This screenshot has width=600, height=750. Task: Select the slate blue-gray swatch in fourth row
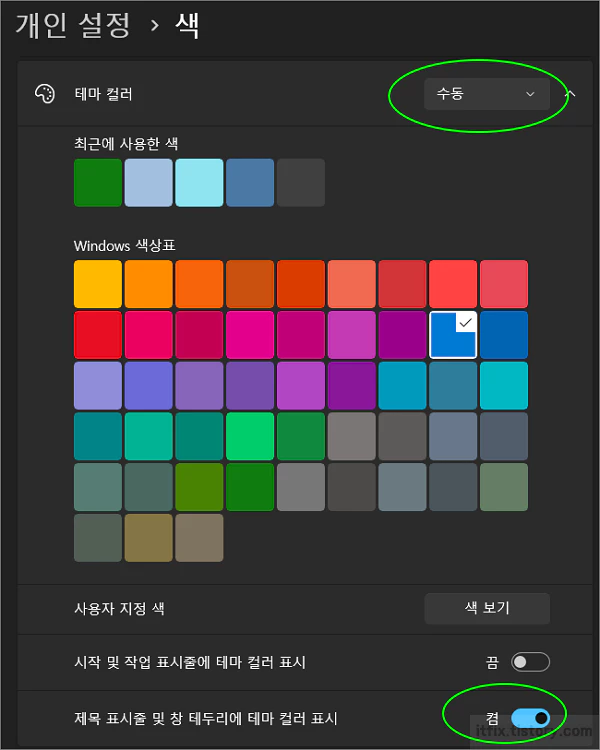click(x=453, y=436)
